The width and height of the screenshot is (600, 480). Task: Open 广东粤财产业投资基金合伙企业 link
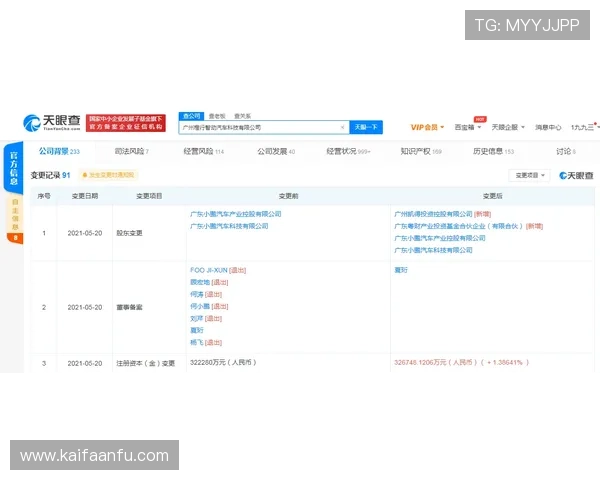(458, 226)
